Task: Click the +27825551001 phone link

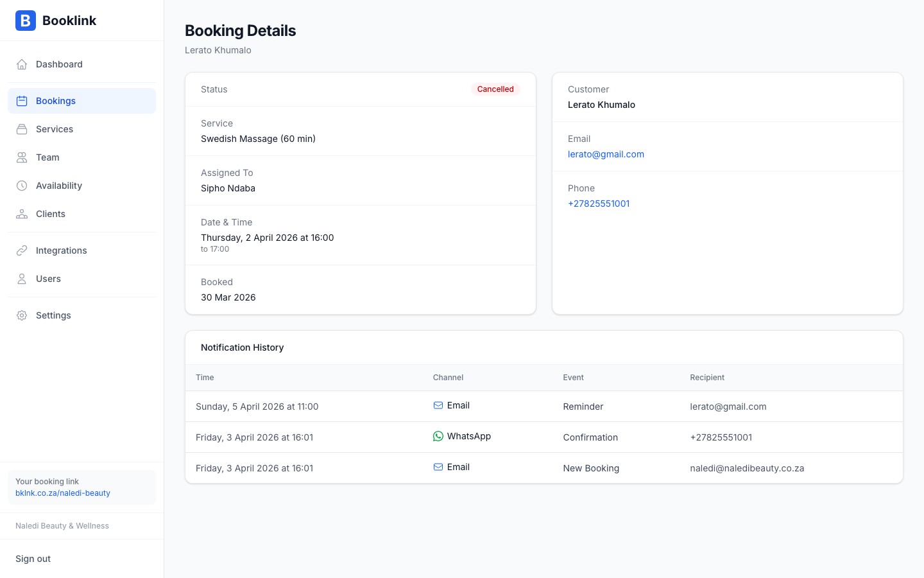Action: pyautogui.click(x=599, y=204)
